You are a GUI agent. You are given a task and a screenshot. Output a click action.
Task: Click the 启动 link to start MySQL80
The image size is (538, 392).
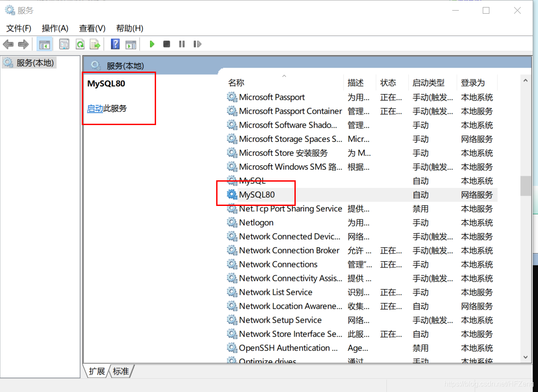click(95, 108)
